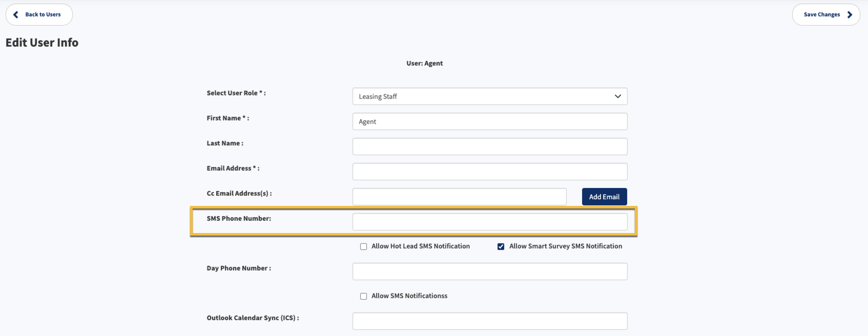Focus the Cc Email Address(es) input field

pyautogui.click(x=459, y=197)
